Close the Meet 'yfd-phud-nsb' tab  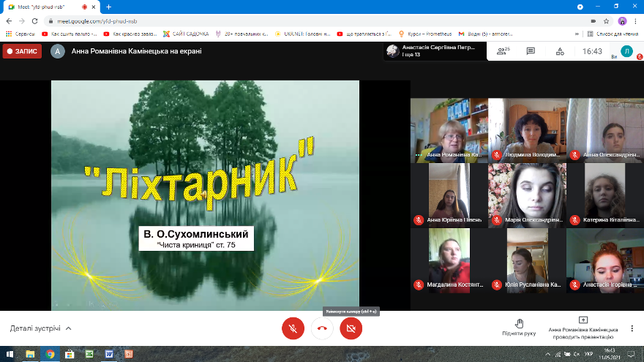(x=94, y=7)
